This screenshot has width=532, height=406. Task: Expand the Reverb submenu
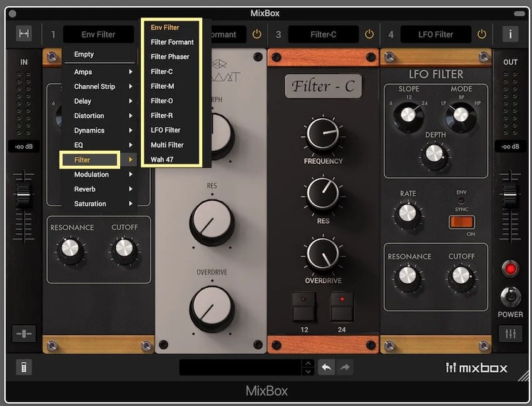pos(100,189)
